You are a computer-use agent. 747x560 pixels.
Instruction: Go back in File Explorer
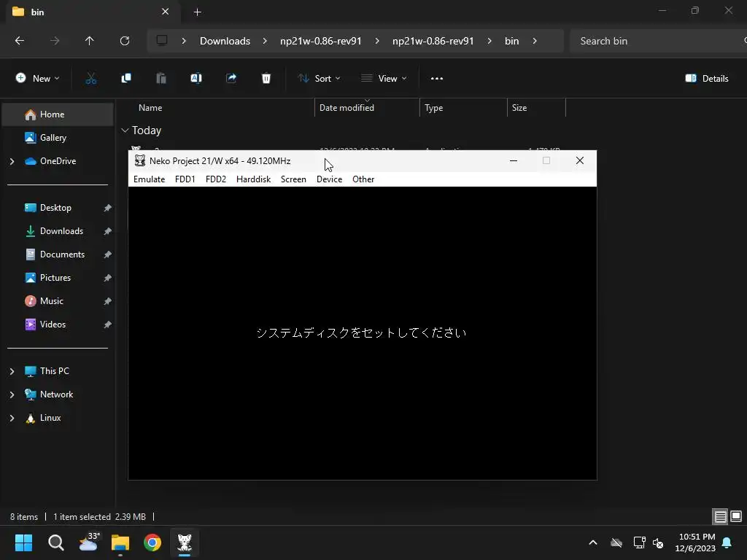[20, 41]
